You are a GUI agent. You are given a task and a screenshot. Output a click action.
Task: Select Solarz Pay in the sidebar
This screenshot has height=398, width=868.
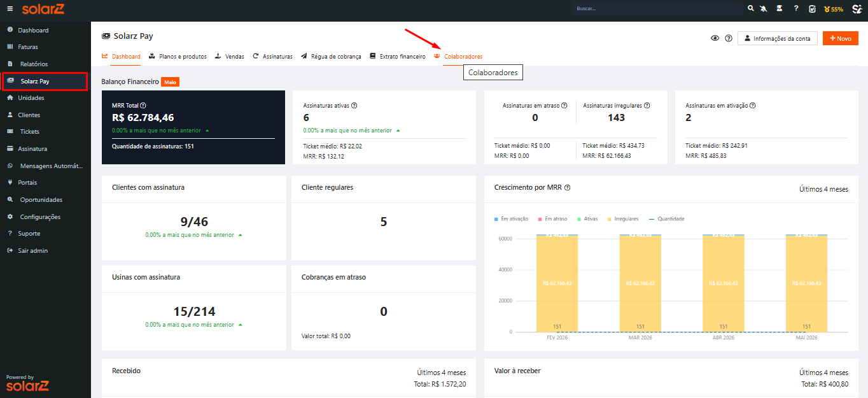pos(44,81)
